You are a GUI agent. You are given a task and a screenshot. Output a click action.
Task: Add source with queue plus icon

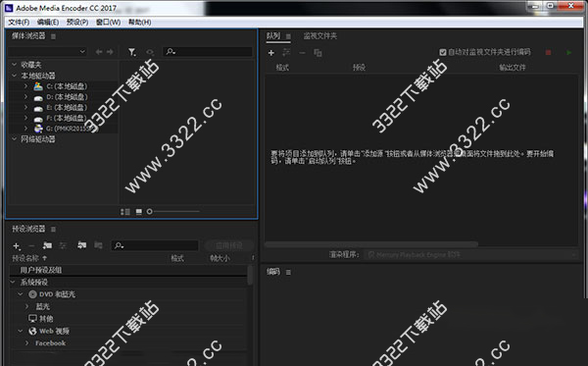pos(271,53)
